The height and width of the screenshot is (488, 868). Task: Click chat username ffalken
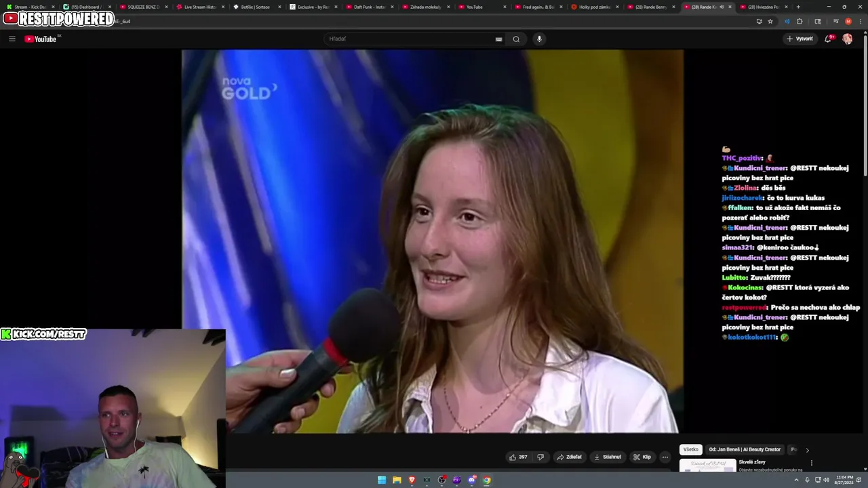click(x=741, y=207)
